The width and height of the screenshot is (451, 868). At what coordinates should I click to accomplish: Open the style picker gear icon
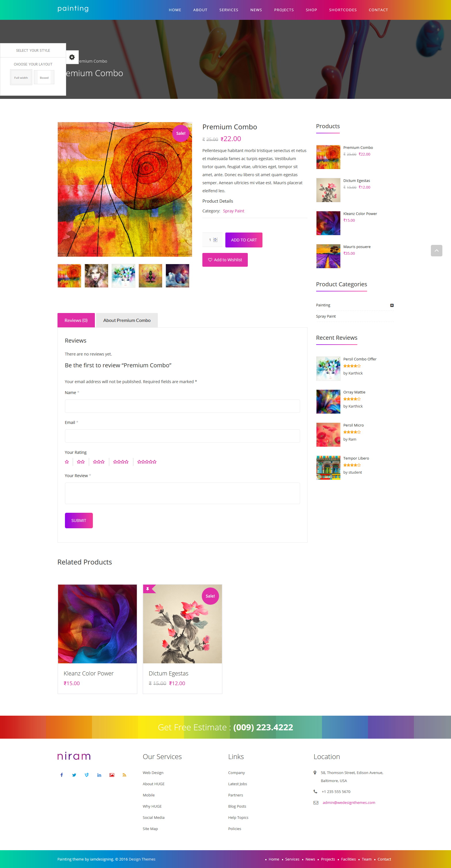[72, 57]
